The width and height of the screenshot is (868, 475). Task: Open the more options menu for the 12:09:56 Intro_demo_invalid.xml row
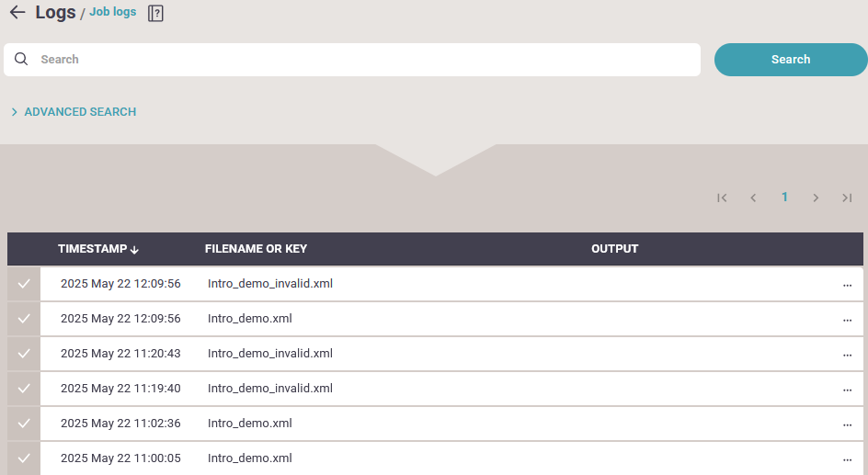tap(847, 286)
